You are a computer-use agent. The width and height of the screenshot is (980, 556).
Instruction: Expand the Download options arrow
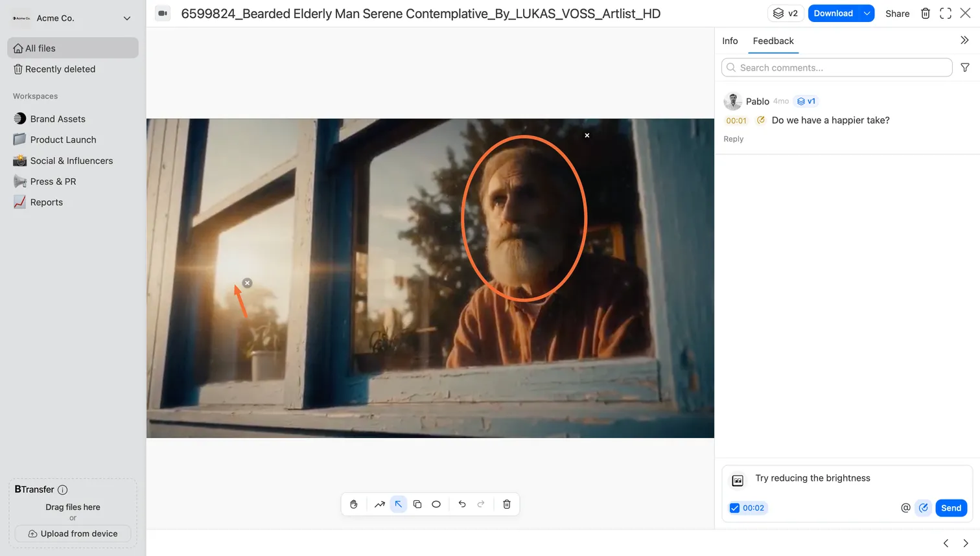(867, 13)
